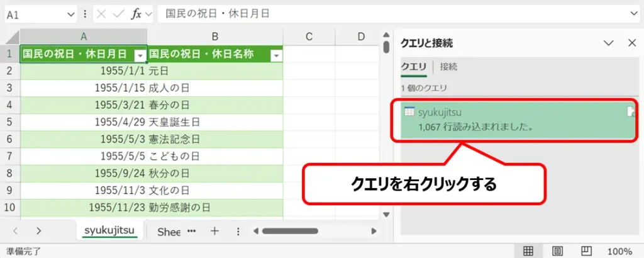
Task: Click the vertical scrollbar thumb
Action: click(386, 47)
